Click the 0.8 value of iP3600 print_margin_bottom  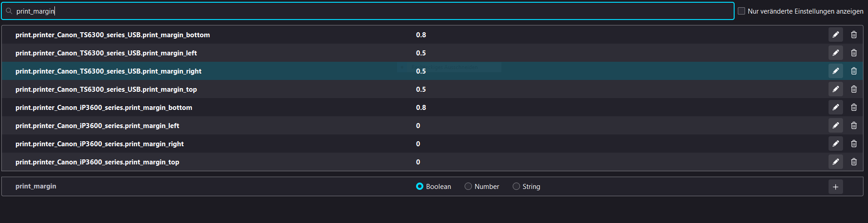click(x=421, y=108)
